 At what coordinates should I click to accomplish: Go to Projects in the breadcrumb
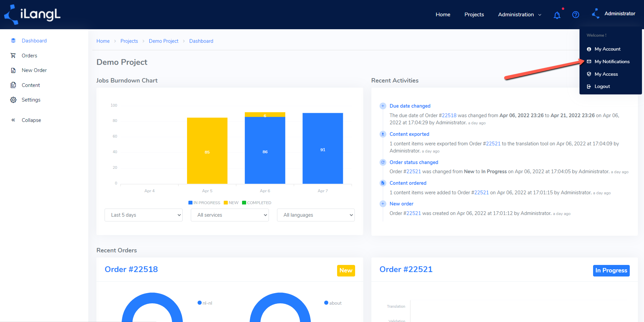(x=129, y=41)
